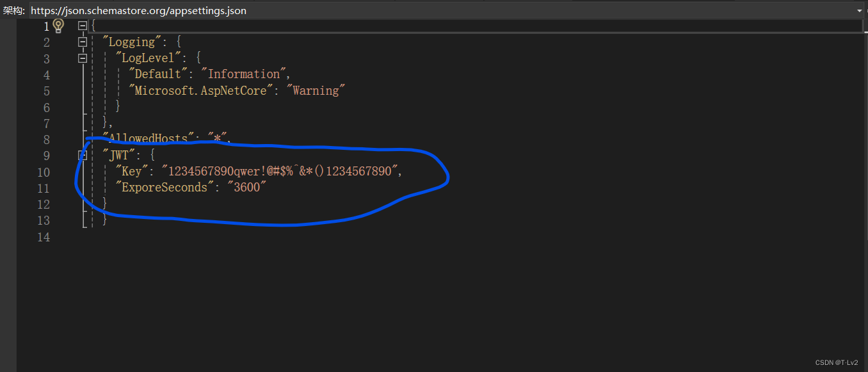Collapse the "JWT" block
This screenshot has height=372, width=868.
(x=82, y=156)
